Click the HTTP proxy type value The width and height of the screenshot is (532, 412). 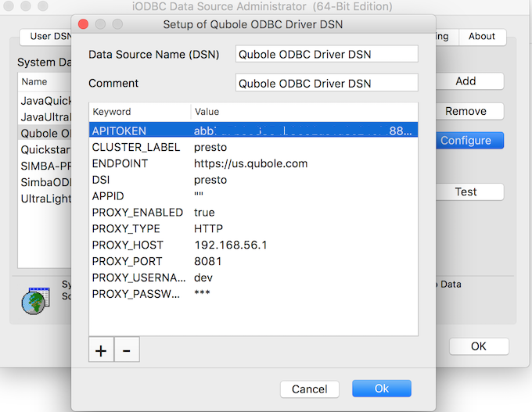click(x=208, y=228)
